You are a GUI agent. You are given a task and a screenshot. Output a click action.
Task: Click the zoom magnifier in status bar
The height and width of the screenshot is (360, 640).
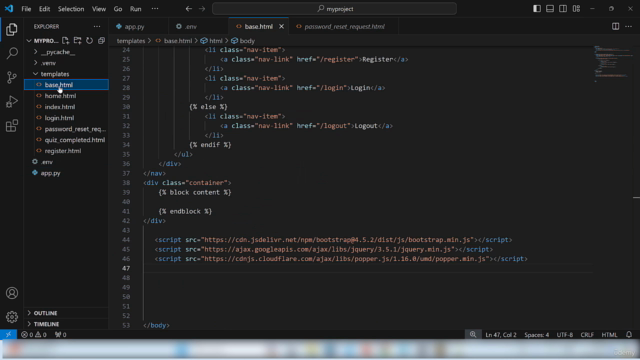(x=473, y=334)
